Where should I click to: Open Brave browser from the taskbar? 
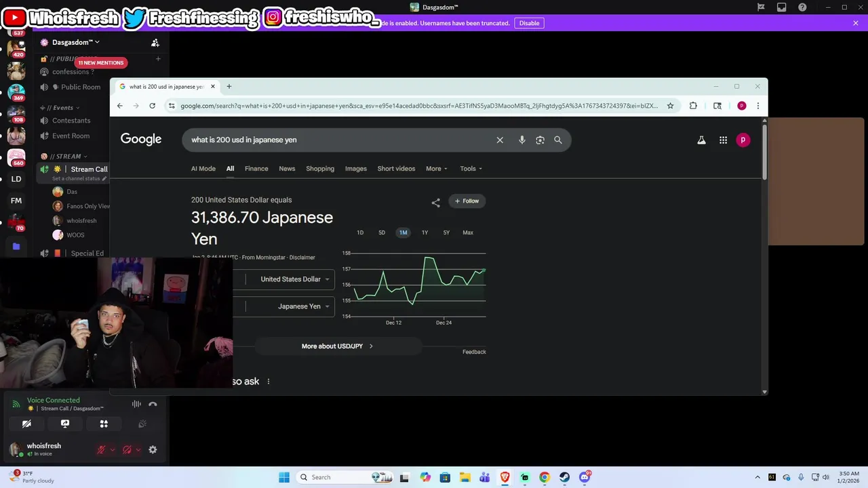pyautogui.click(x=505, y=477)
